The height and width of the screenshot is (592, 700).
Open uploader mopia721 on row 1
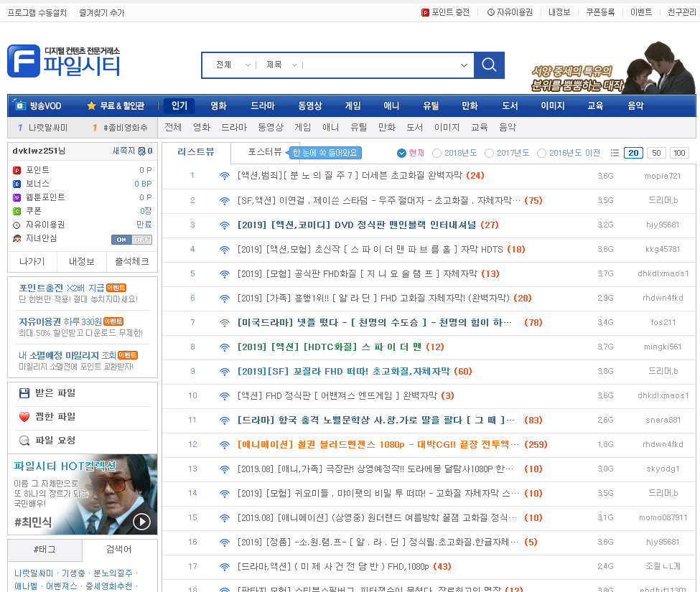click(x=663, y=177)
